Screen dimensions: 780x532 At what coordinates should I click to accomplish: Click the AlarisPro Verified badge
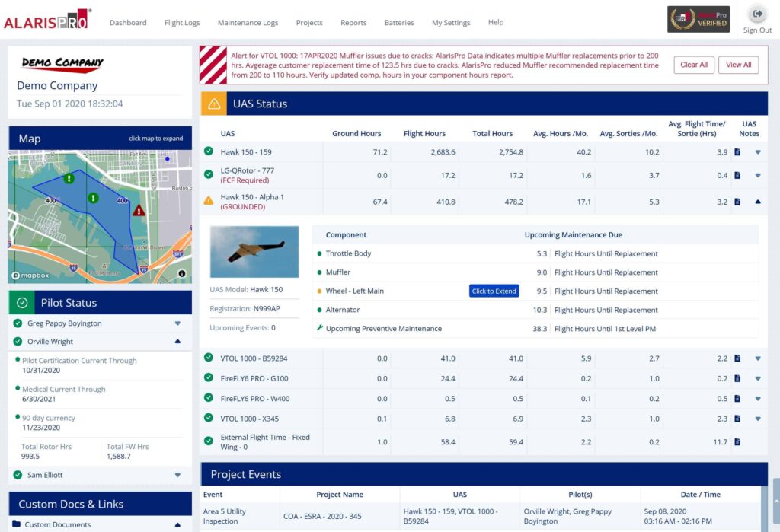pyautogui.click(x=696, y=18)
